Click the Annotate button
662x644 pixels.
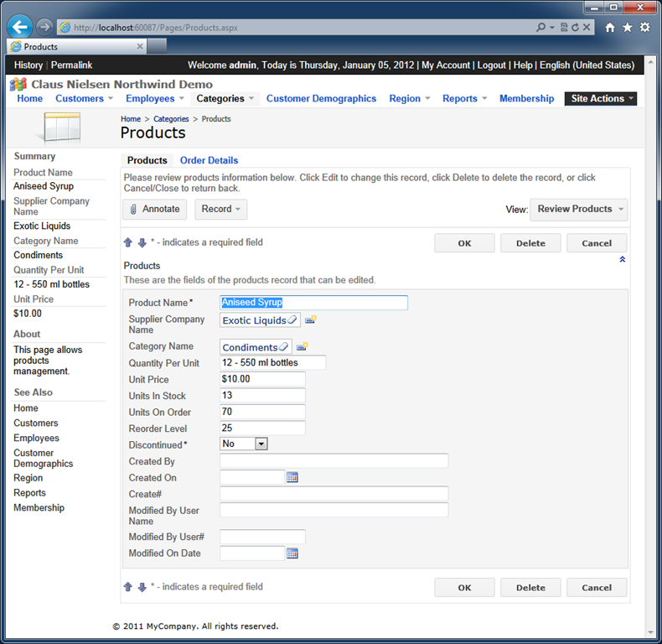coord(154,210)
